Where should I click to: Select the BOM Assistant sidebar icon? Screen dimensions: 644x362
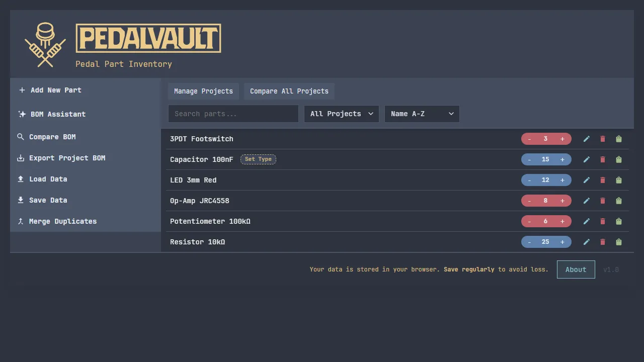pos(22,114)
